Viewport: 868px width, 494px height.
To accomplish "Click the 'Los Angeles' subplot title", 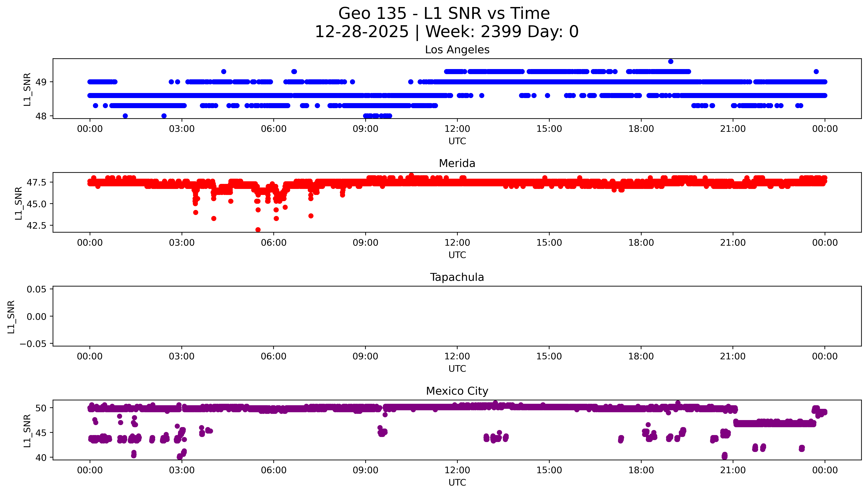I will [x=457, y=50].
